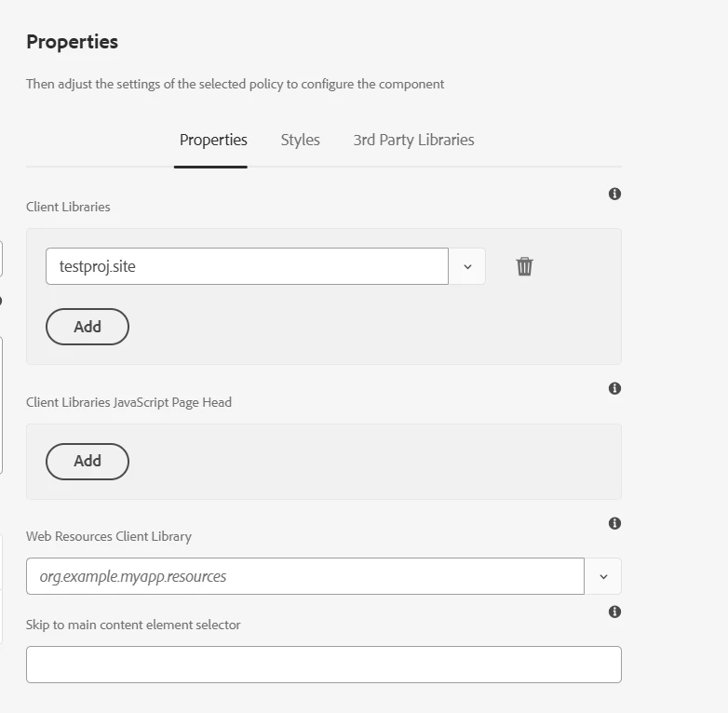Screen dimensions: 728x713
Task: Click the org.example.myapp.resources input field
Action: pyautogui.click(x=304, y=576)
